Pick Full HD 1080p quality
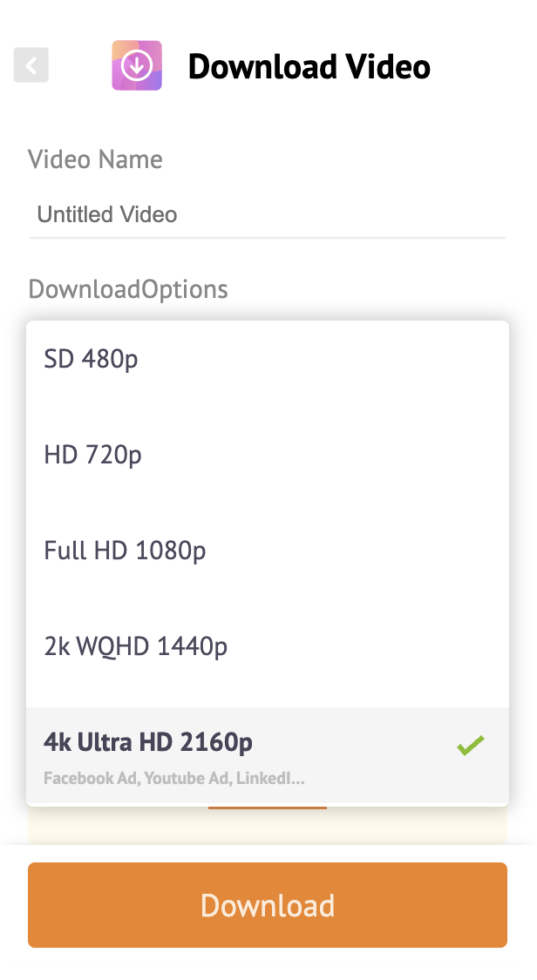537x980 pixels. [x=126, y=551]
